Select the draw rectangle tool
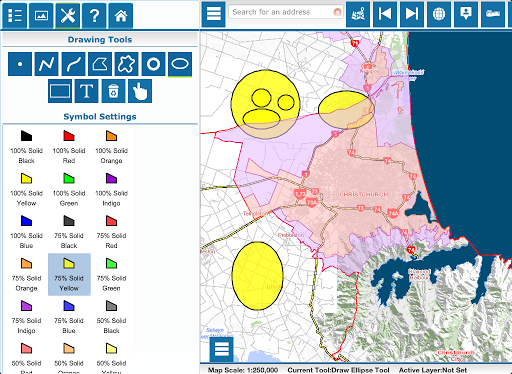Viewport: 512px width, 374px height. (x=60, y=91)
